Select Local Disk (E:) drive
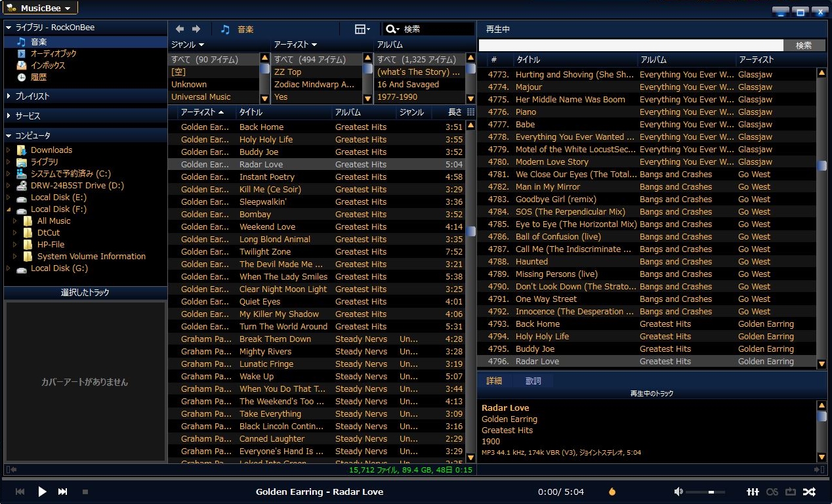Viewport: 832px width, 504px height. (x=58, y=197)
